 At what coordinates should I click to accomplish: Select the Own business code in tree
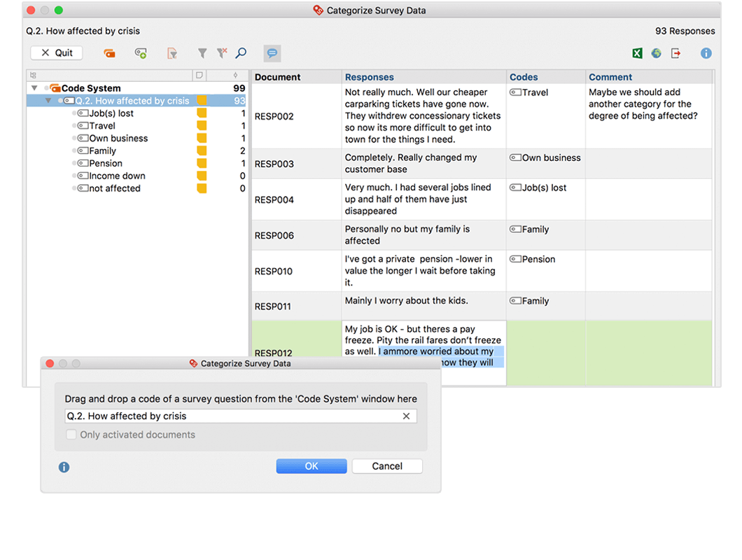(137, 138)
